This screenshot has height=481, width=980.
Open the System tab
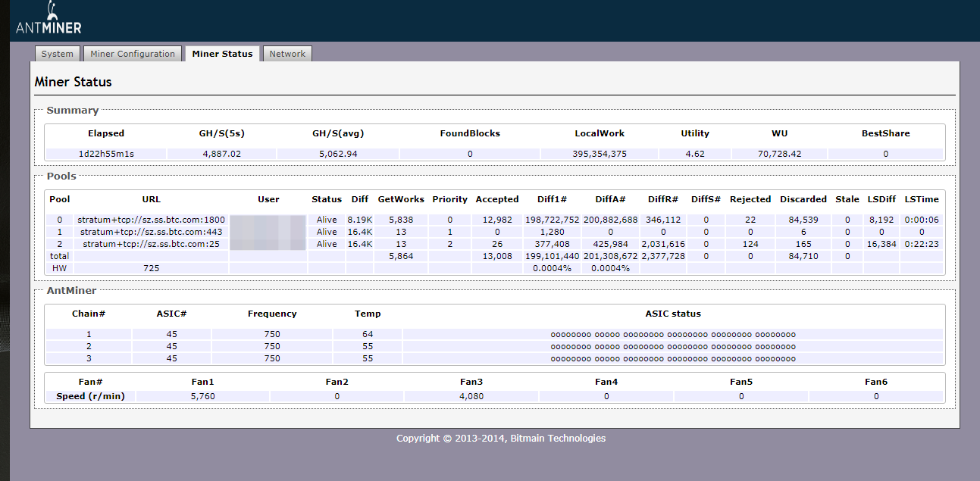[x=58, y=54]
